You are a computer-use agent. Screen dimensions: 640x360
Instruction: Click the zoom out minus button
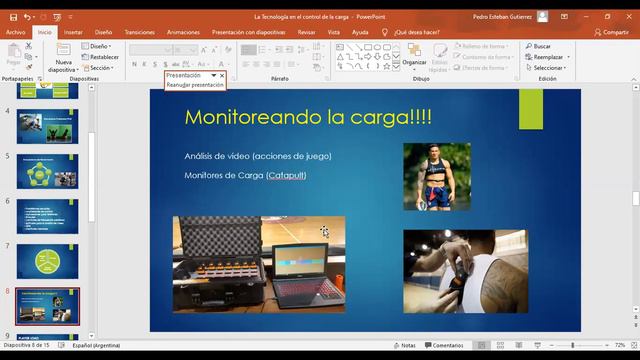[552, 345]
